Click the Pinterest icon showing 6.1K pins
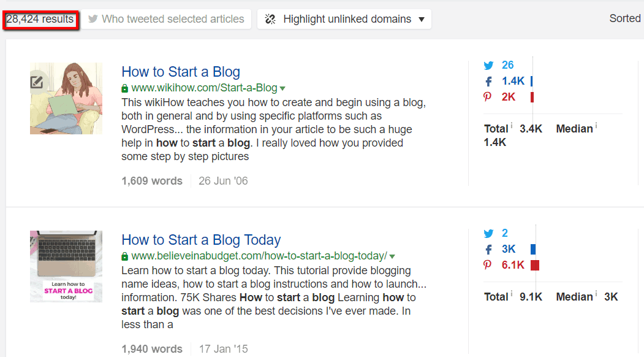644x357 pixels. pos(488,265)
